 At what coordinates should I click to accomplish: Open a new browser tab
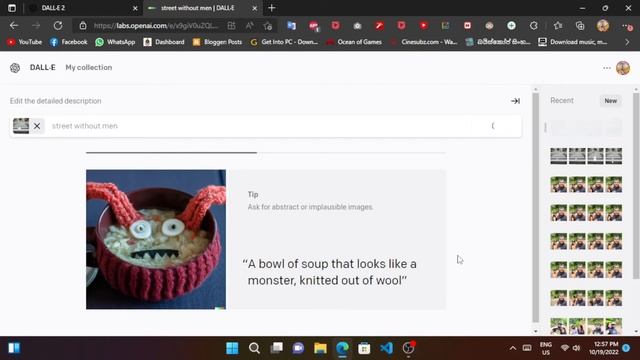point(272,8)
